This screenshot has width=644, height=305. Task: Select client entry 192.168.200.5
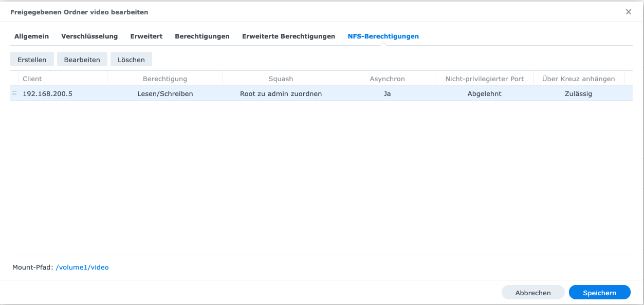[47, 94]
